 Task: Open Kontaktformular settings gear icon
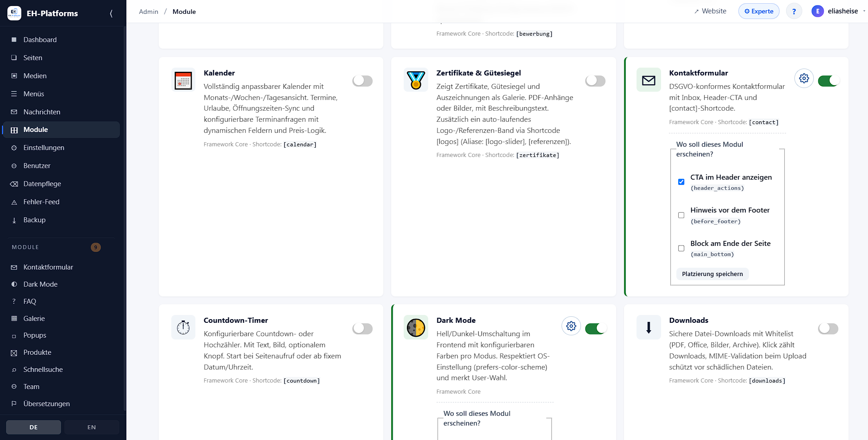click(804, 78)
